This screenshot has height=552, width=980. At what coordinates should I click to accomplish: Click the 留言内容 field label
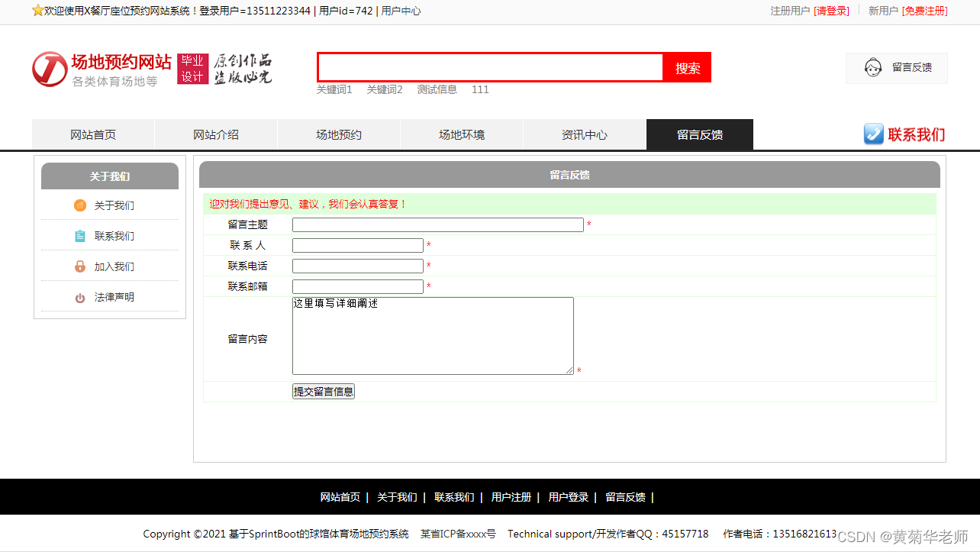[x=248, y=339]
